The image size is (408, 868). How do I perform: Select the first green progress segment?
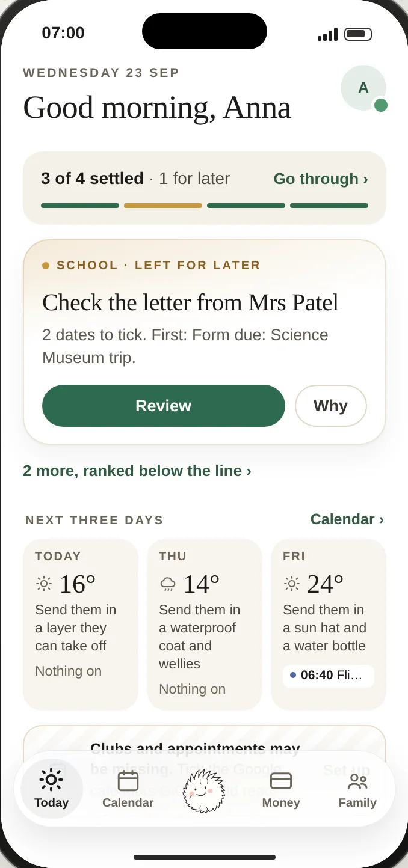coord(80,206)
